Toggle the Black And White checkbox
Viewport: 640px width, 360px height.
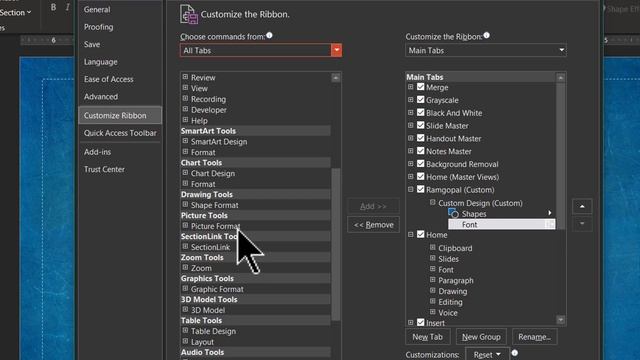point(421,112)
